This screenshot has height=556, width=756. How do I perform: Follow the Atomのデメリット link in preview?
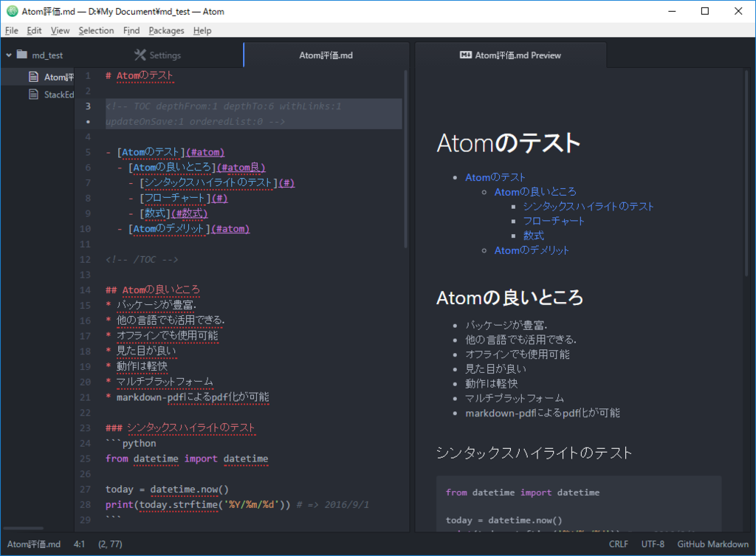(532, 250)
